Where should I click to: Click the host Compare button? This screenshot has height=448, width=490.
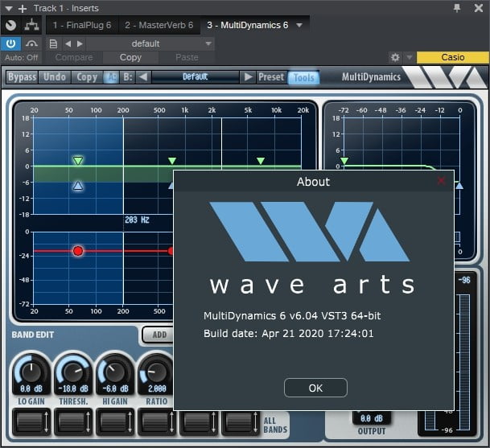tap(74, 57)
